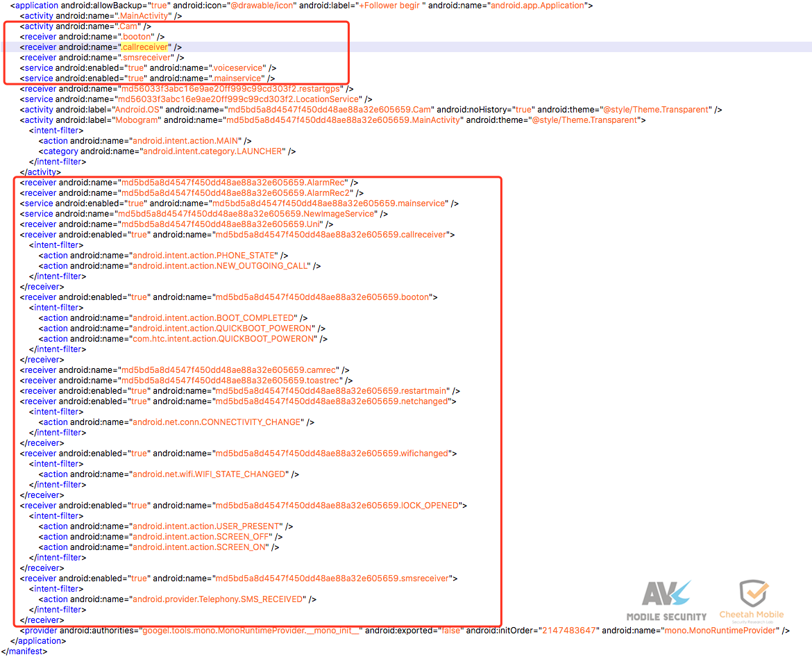The image size is (812, 657).
Task: Click the receiver name ending in ".AlarmRec2"
Action: [x=235, y=193]
